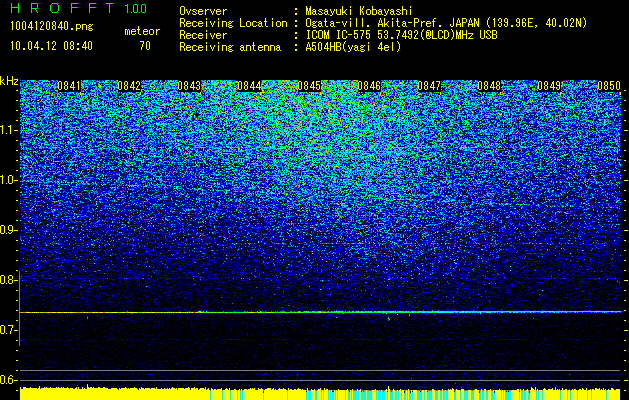Click the 0846 time marker
This screenshot has height=400, width=629.
[x=369, y=86]
